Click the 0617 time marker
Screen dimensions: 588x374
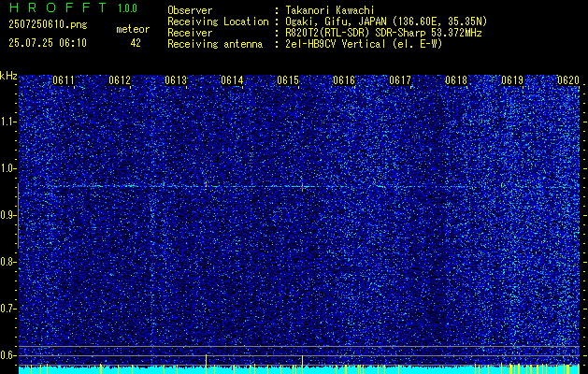point(400,80)
